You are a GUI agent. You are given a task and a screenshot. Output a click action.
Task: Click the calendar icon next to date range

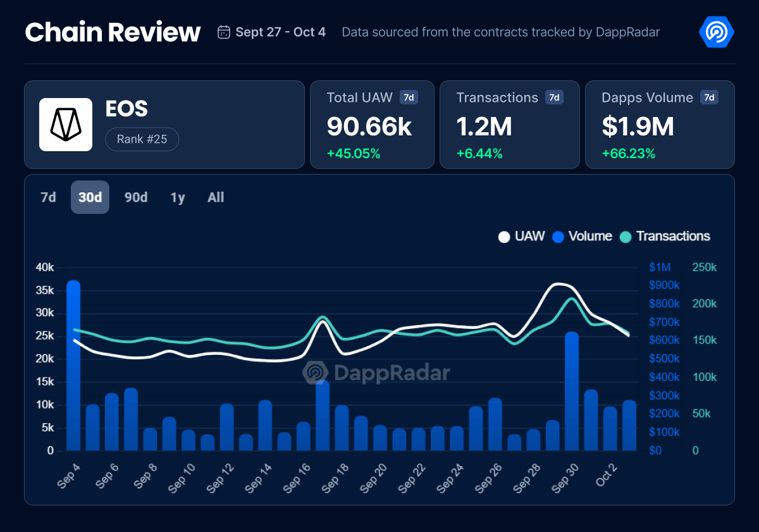pos(223,32)
